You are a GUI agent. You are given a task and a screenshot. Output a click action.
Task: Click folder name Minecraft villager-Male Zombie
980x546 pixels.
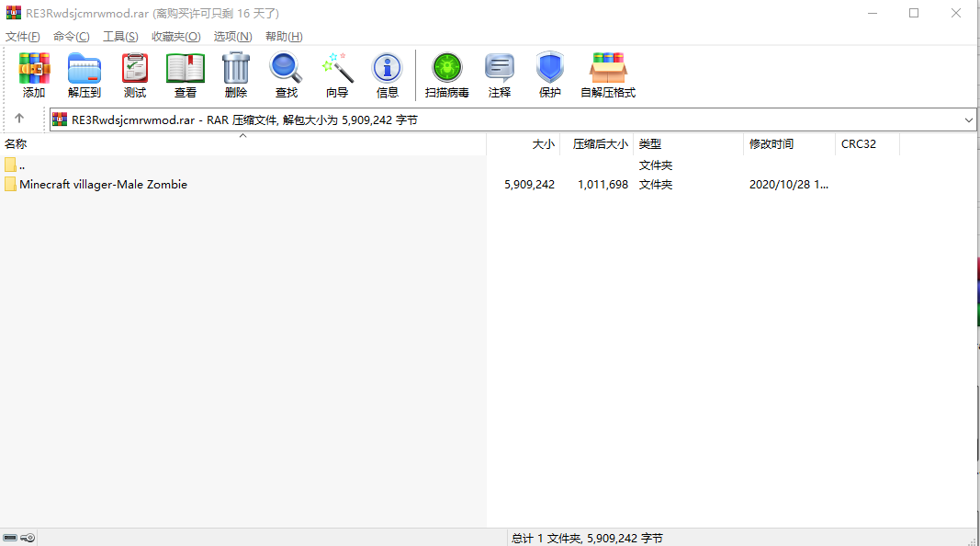coord(103,185)
